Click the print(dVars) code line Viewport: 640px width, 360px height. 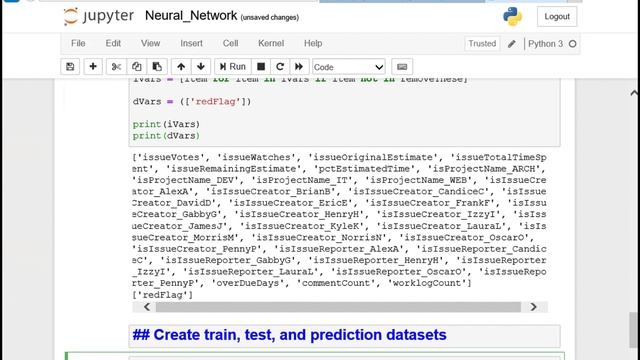[166, 136]
